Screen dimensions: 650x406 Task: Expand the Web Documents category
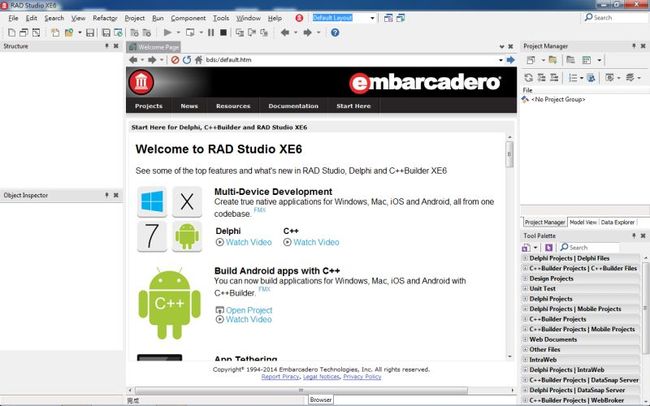coord(525,339)
